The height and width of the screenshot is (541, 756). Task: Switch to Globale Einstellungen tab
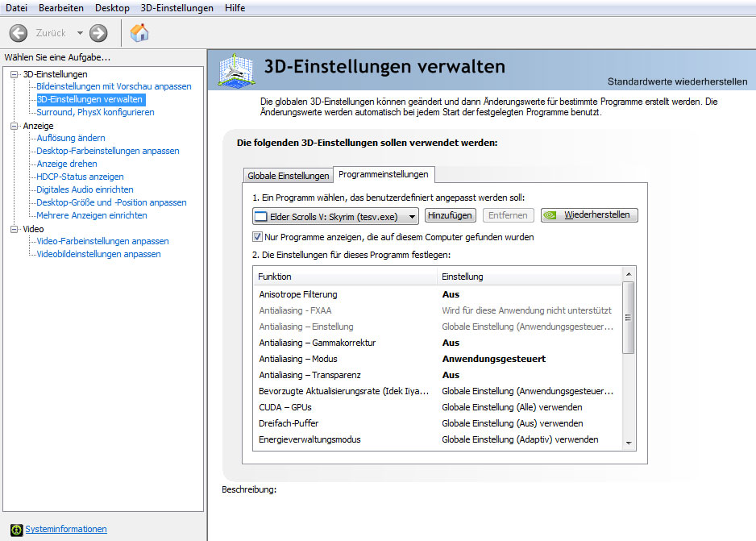pos(288,176)
